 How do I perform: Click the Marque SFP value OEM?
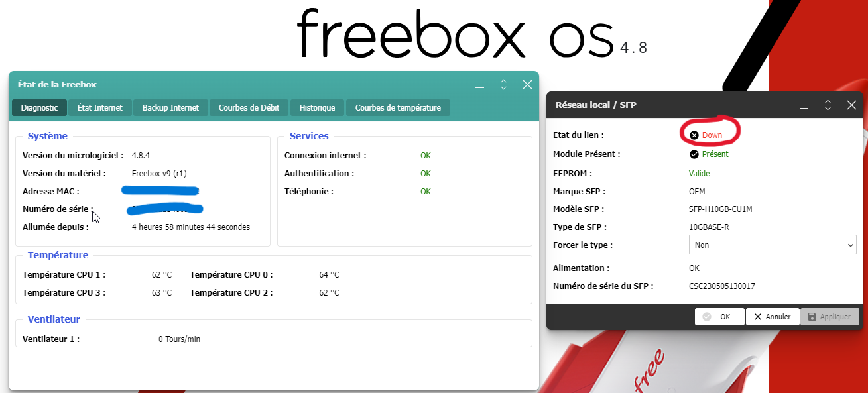697,191
